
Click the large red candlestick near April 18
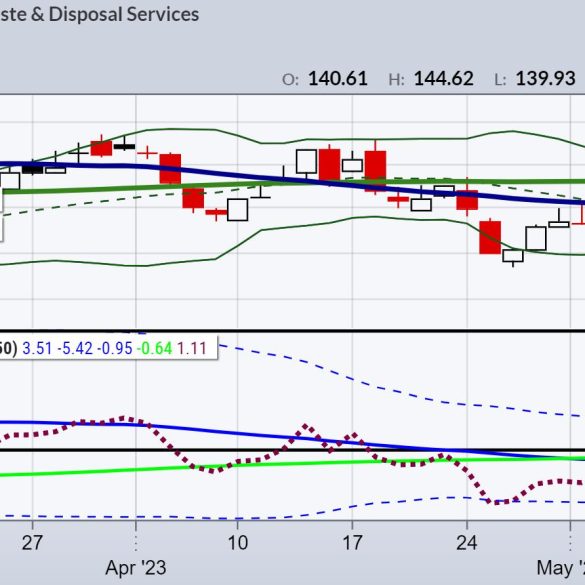point(375,171)
